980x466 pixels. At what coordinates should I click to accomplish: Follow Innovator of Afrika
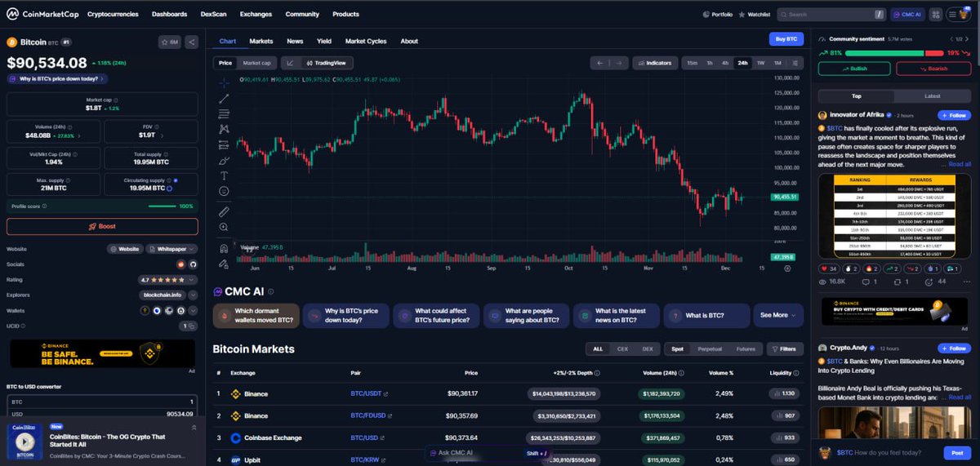click(x=954, y=115)
